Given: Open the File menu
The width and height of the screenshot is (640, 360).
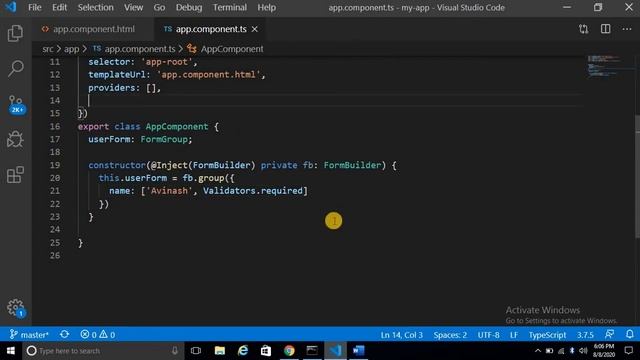Looking at the screenshot, I should [x=35, y=7].
